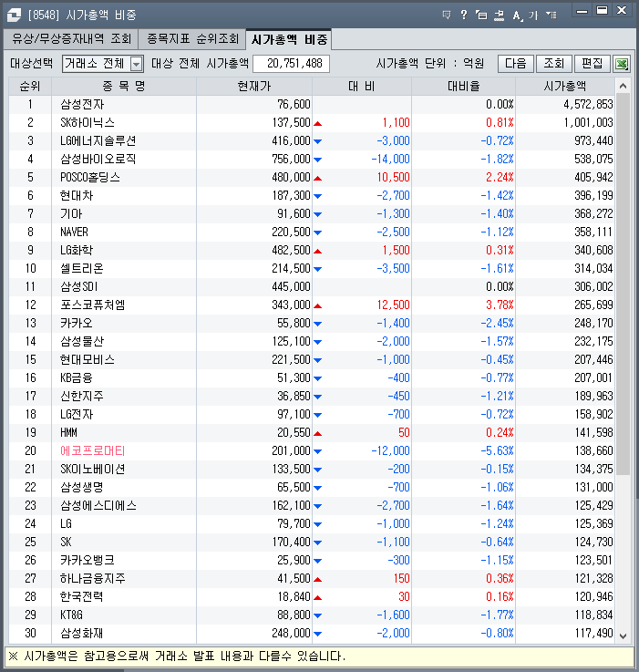Click the 대상 전체 시가총액 value field
The width and height of the screenshot is (639, 672).
(x=292, y=64)
